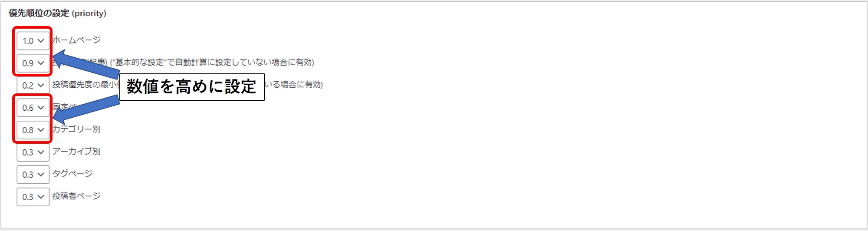This screenshot has width=868, height=231.
Task: Click the 優先順位の設定 (priority) heading
Action: (x=57, y=13)
